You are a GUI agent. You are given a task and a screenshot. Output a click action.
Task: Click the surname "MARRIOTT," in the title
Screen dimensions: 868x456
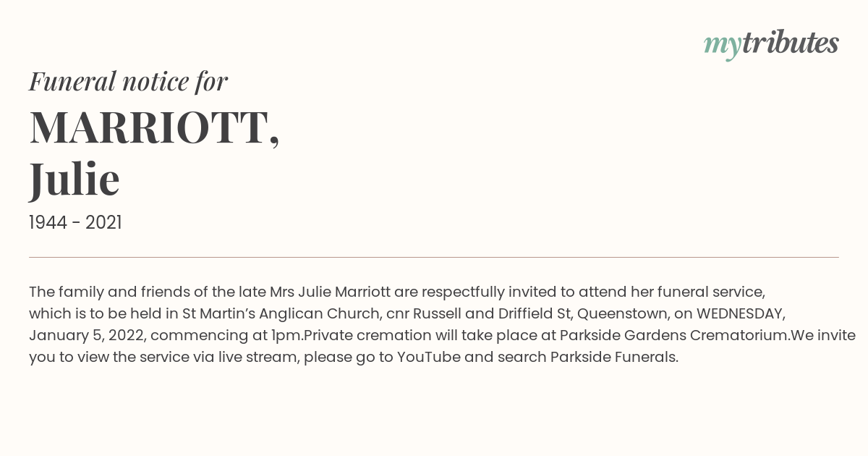(154, 128)
